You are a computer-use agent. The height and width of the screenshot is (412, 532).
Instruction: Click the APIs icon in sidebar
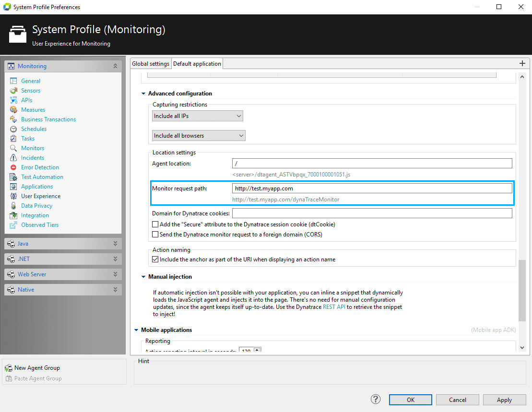13,100
